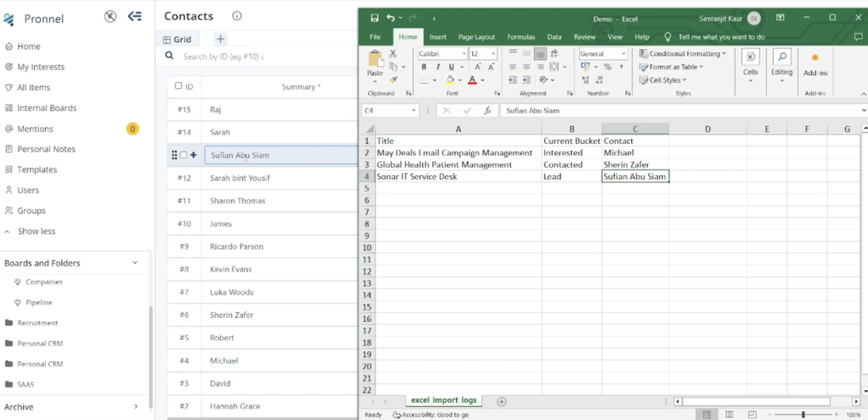Open My Interests in sidebar

click(41, 67)
